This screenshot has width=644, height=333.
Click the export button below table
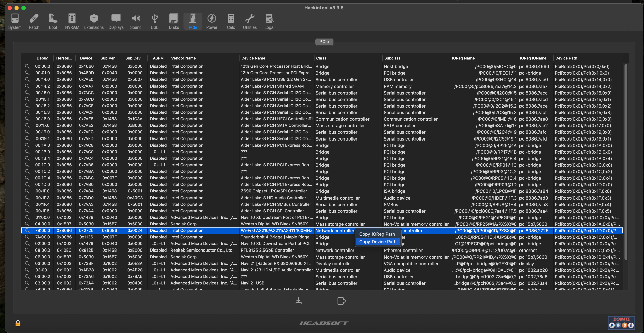pos(341,301)
